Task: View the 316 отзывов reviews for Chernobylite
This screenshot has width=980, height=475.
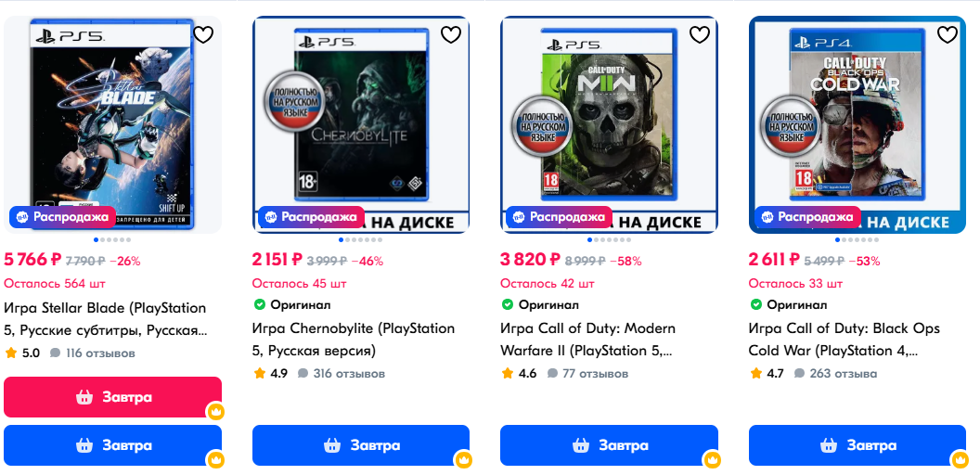Action: pyautogui.click(x=342, y=374)
